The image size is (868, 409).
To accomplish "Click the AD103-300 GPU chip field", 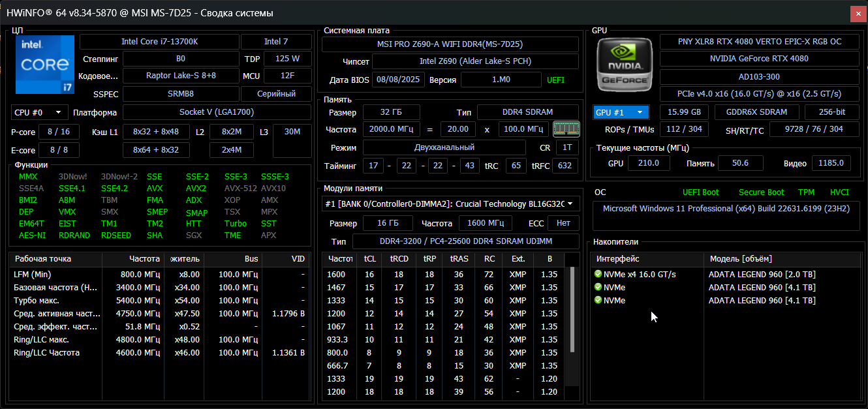I will click(760, 77).
